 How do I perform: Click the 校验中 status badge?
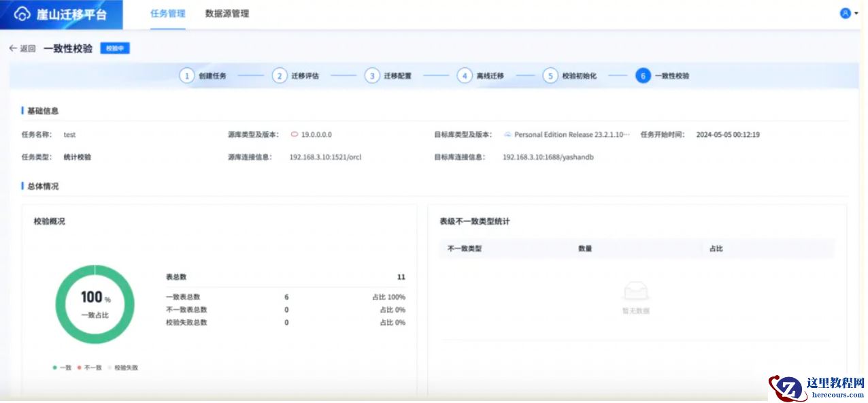click(x=115, y=48)
